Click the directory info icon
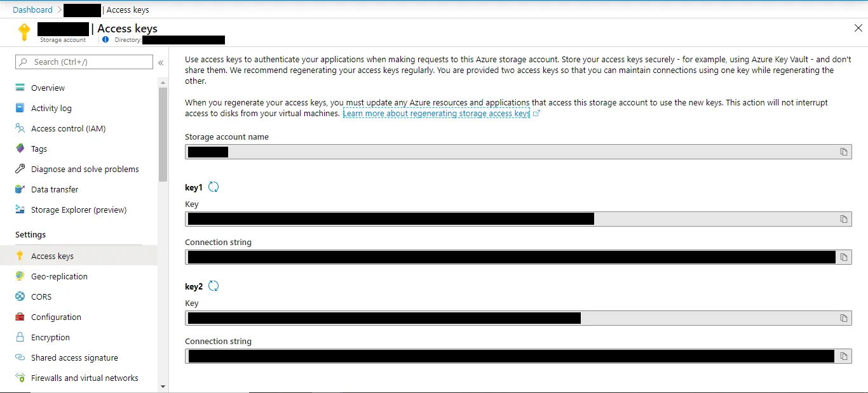Image resolution: width=868 pixels, height=393 pixels. click(105, 39)
